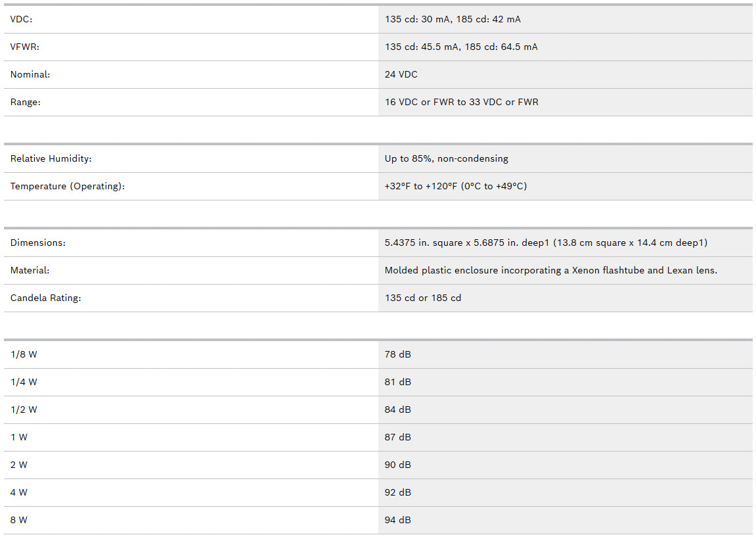The height and width of the screenshot is (537, 756).
Task: Click the 1 W row label
Action: pyautogui.click(x=19, y=437)
